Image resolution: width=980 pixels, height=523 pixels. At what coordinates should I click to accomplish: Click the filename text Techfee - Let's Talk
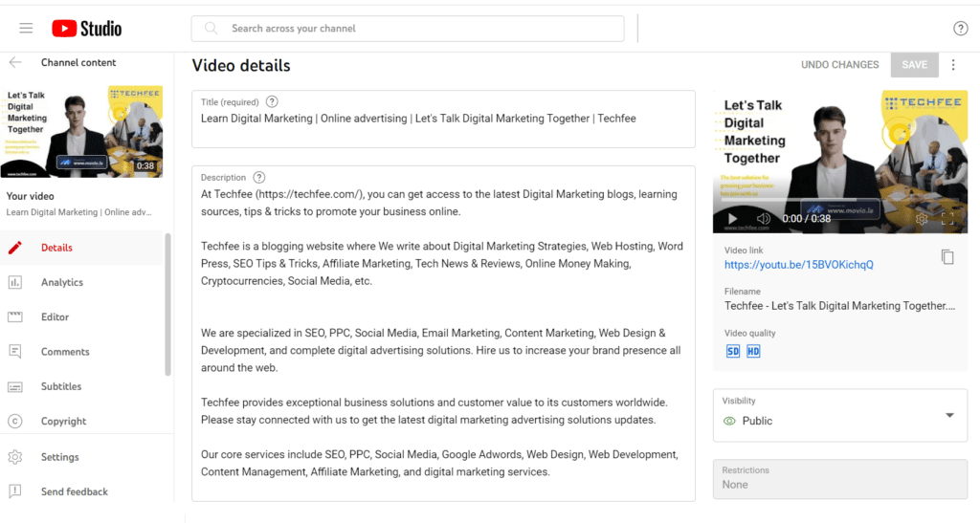[839, 306]
